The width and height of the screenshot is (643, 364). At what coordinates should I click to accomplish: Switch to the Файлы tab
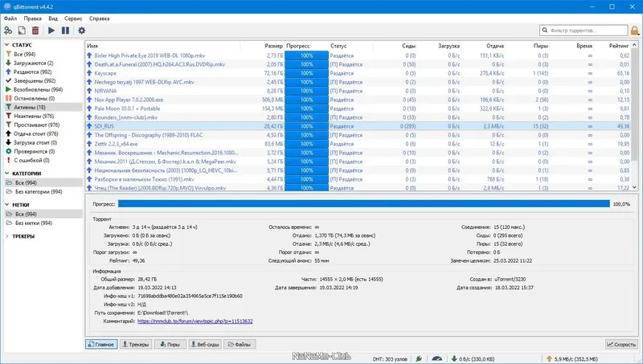240,345
